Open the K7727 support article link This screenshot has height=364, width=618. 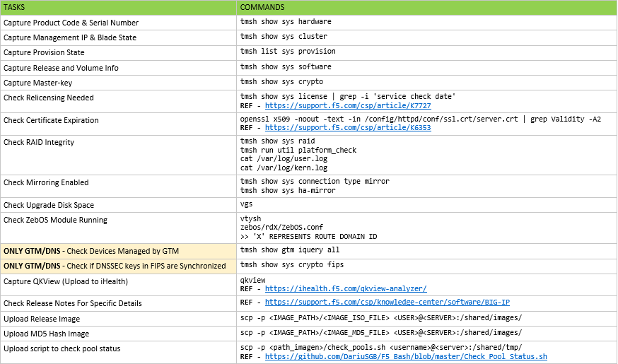pos(348,105)
